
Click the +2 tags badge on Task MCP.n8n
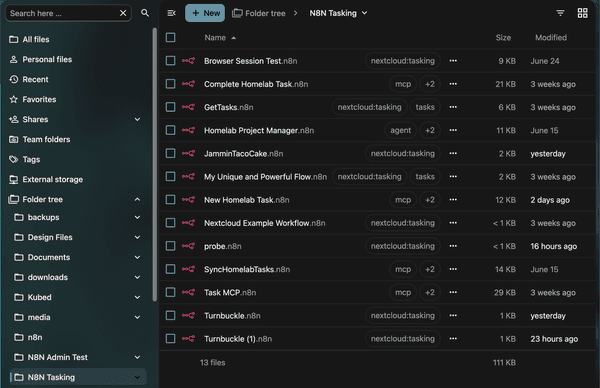(x=430, y=292)
